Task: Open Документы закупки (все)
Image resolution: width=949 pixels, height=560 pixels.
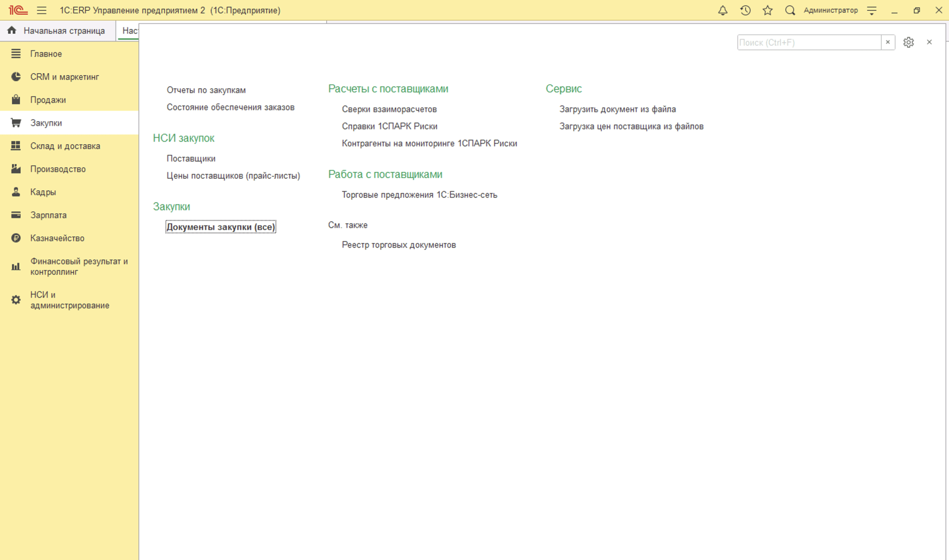Action: point(220,227)
